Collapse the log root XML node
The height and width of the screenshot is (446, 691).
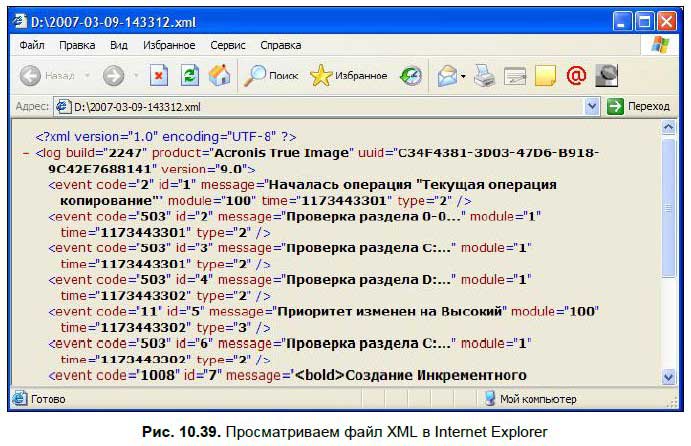tap(25, 153)
